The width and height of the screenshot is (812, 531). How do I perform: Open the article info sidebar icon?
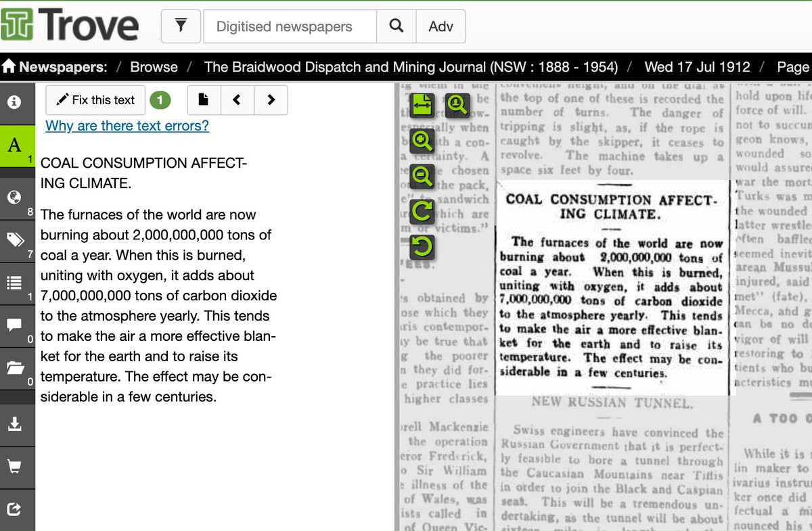coord(15,103)
